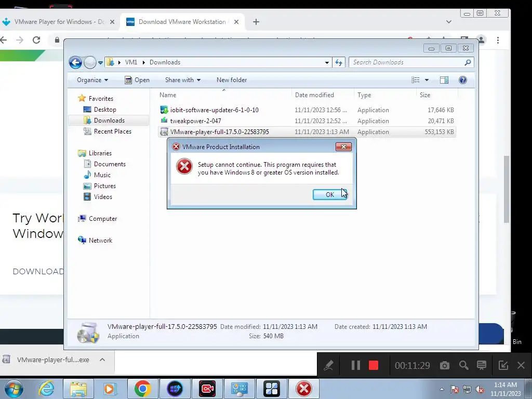Image resolution: width=532 pixels, height=399 pixels.
Task: Open the tab search chevron in Chrome
Action: coord(448,22)
